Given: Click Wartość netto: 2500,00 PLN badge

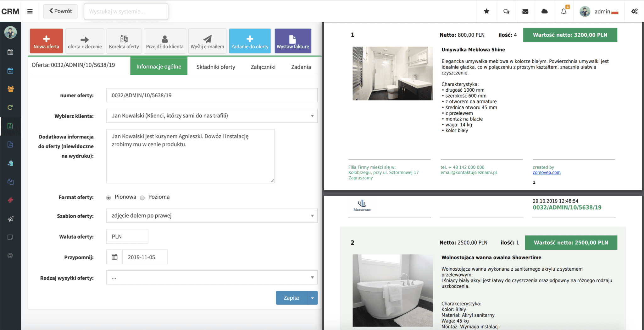Looking at the screenshot, I should point(571,242).
